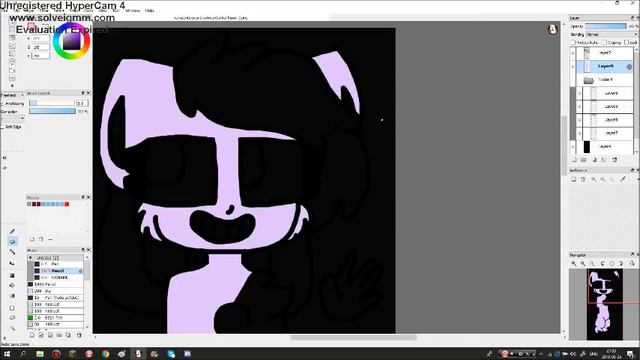The width and height of the screenshot is (640, 360).
Task: Open the notification center in system tray
Action: (631, 354)
